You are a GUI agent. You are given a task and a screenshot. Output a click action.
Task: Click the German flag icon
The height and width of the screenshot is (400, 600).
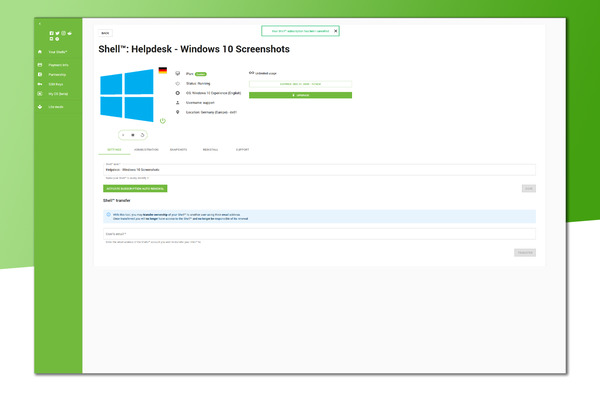pos(162,70)
